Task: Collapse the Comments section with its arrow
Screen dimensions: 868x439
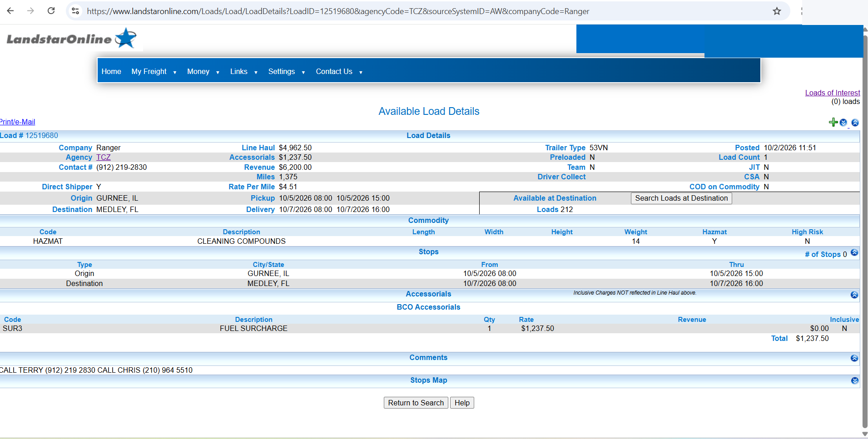Action: (x=854, y=358)
